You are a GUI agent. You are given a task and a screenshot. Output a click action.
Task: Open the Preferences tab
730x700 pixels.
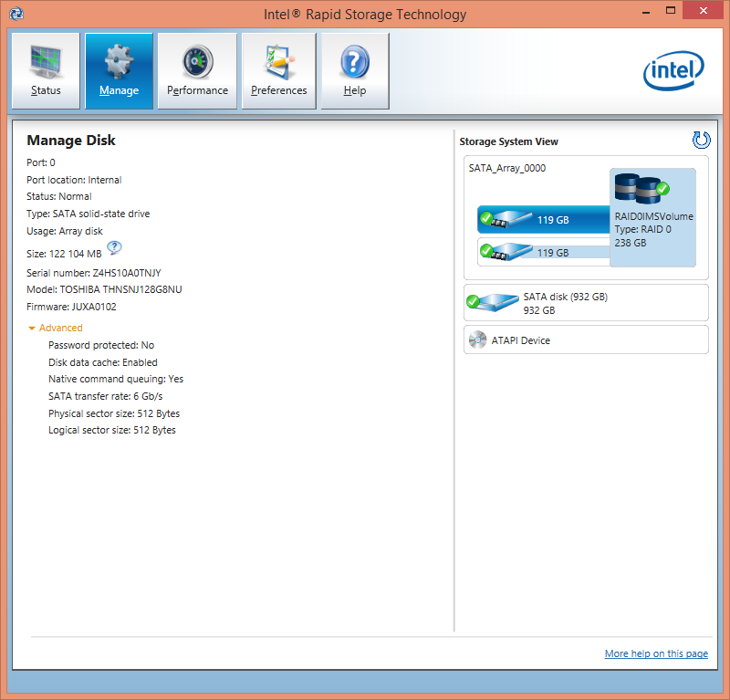pos(279,71)
